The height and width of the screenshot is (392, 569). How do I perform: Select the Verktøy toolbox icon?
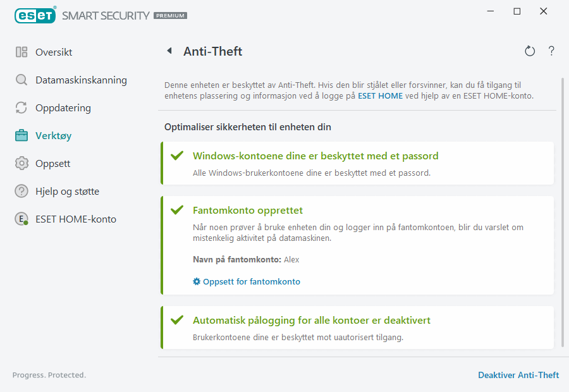21,135
